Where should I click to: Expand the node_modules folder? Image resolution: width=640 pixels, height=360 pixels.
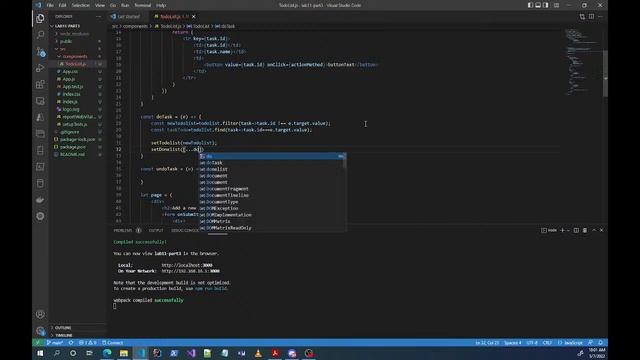(x=77, y=34)
